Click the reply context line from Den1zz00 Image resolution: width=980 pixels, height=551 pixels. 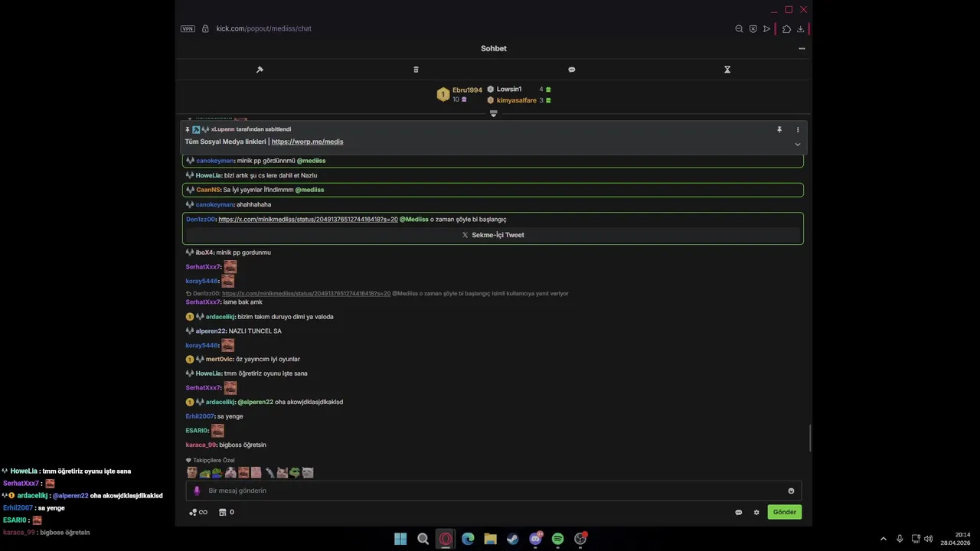click(377, 293)
